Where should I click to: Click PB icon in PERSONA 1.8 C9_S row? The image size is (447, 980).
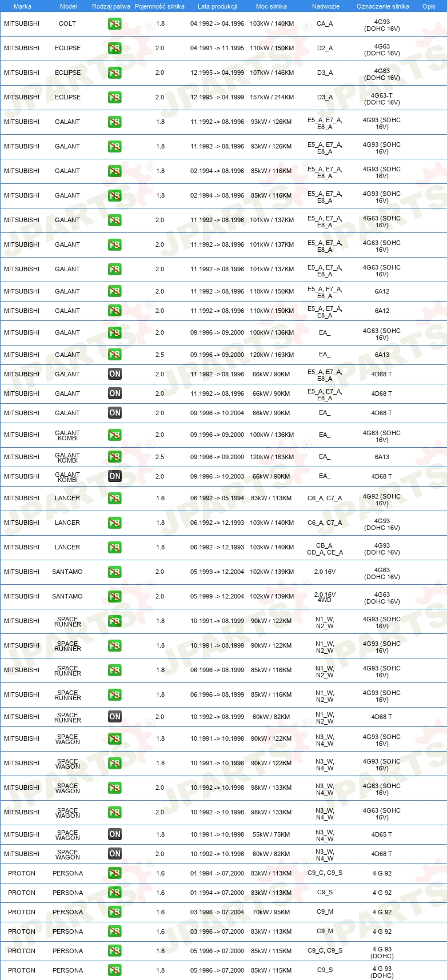tap(114, 970)
